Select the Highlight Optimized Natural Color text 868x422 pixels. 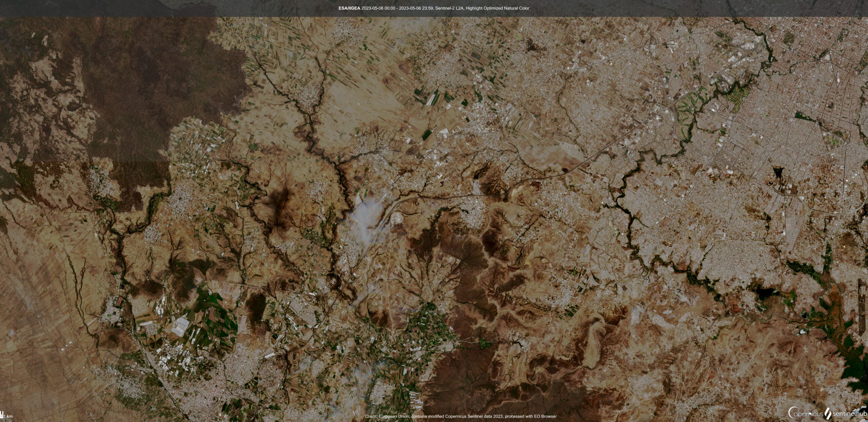pyautogui.click(x=498, y=7)
